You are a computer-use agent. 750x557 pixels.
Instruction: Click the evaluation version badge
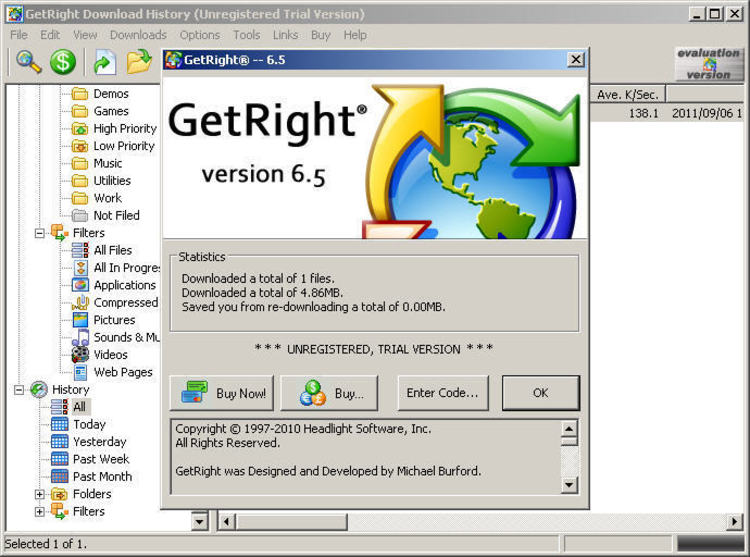tap(709, 64)
